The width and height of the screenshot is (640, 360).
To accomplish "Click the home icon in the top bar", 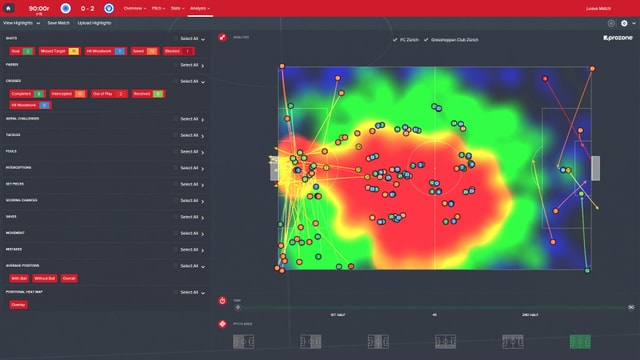I will click(8, 8).
